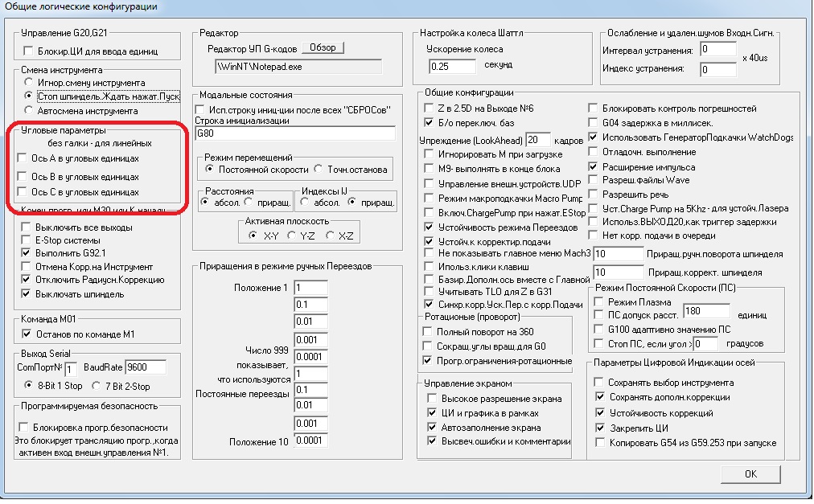
Task: Click the 'Положение 10' increment field
Action: tap(310, 440)
